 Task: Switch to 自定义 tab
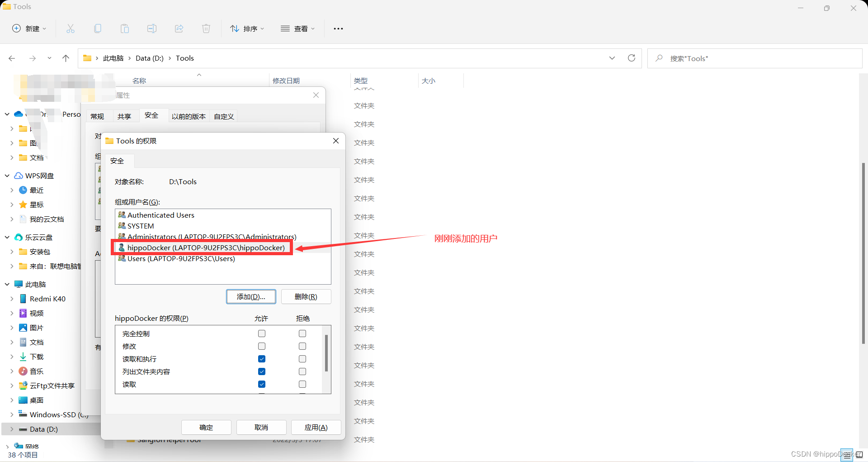[x=224, y=116]
